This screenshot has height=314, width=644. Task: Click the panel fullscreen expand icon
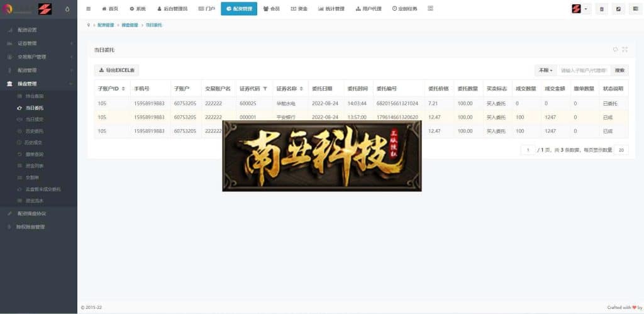pos(625,49)
